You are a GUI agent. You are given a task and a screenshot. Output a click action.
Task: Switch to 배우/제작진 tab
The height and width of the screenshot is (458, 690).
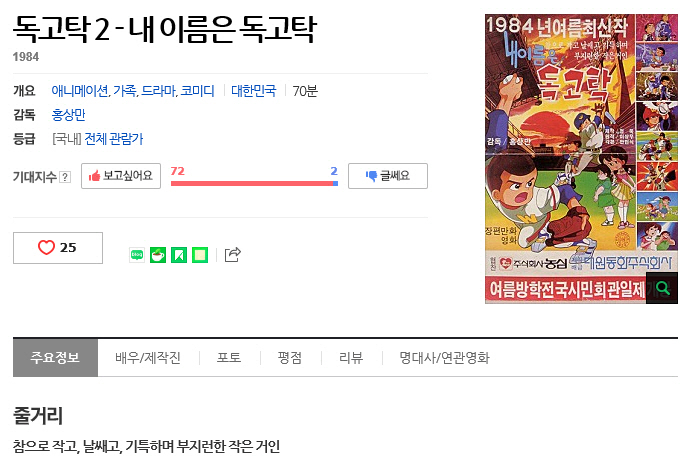click(148, 358)
